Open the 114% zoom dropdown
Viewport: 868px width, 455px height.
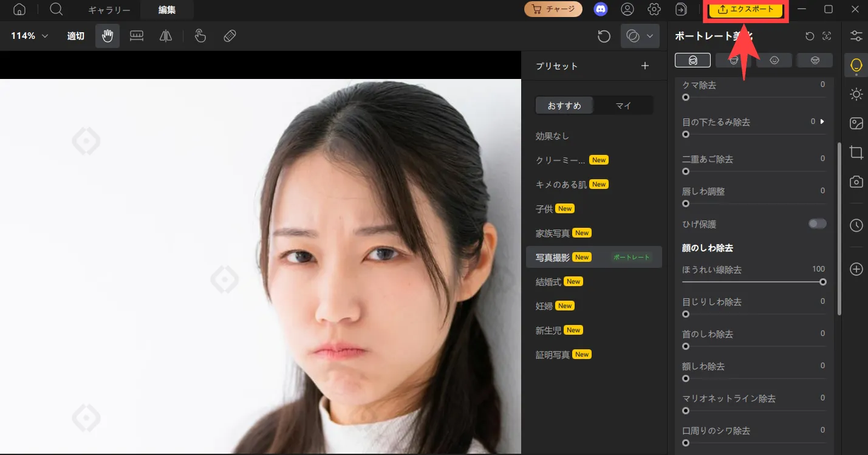point(29,36)
